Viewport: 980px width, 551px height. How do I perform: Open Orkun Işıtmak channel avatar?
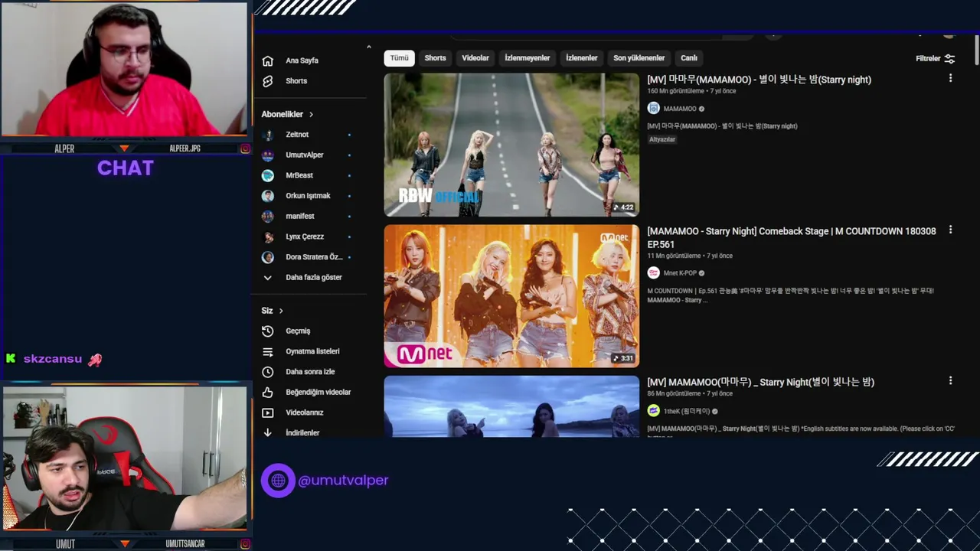coord(267,196)
